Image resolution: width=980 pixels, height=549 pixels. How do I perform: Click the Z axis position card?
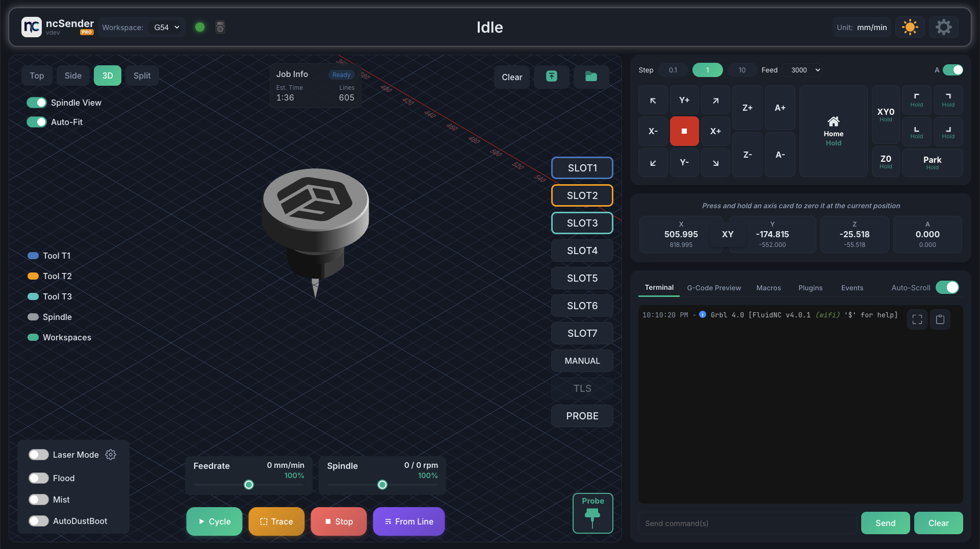[x=855, y=234]
